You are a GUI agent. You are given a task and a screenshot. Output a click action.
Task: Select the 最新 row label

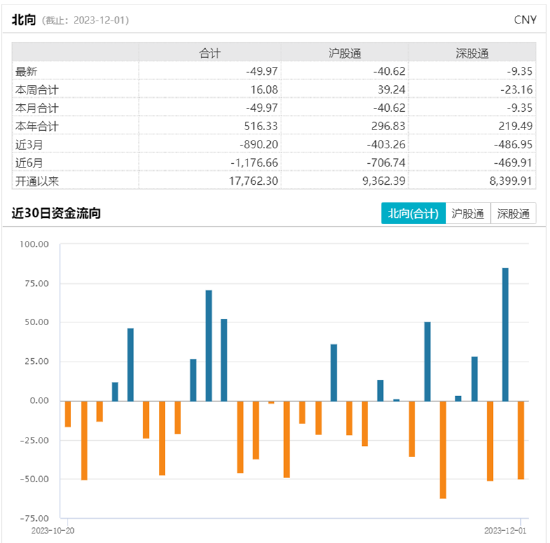click(26, 72)
